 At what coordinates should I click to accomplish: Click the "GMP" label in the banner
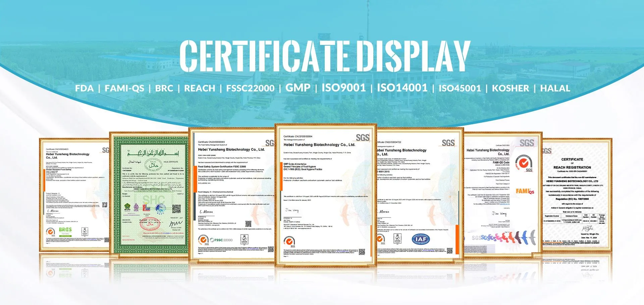(x=298, y=88)
